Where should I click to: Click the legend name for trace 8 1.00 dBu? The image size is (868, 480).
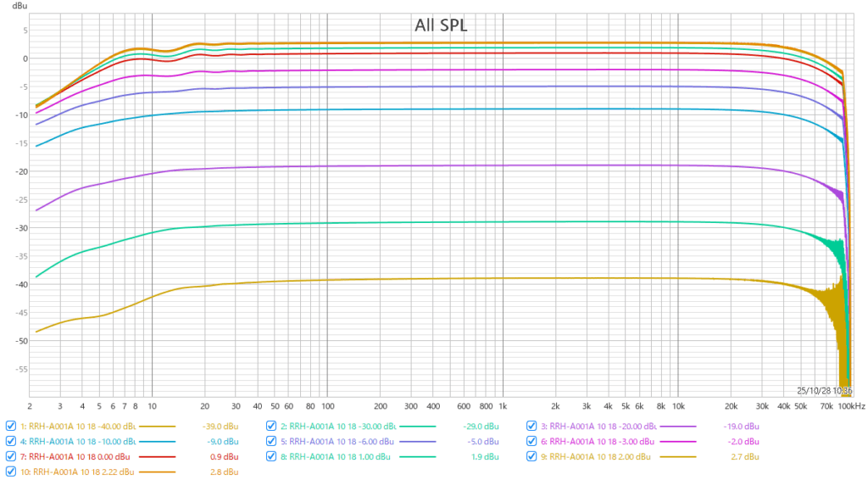tap(339, 456)
